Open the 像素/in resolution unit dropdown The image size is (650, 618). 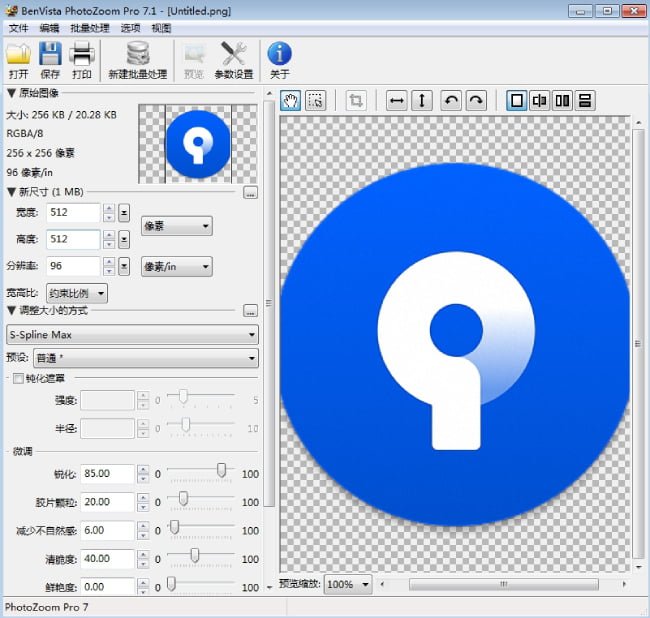(177, 267)
